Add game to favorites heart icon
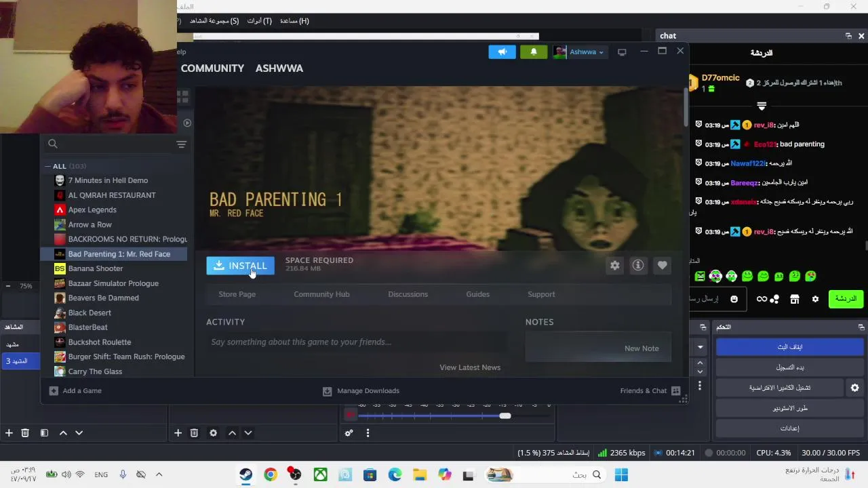The height and width of the screenshot is (488, 868). [x=662, y=266]
